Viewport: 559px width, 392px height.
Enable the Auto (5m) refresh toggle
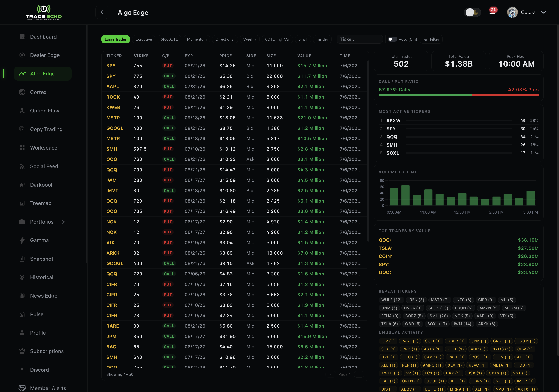(392, 39)
